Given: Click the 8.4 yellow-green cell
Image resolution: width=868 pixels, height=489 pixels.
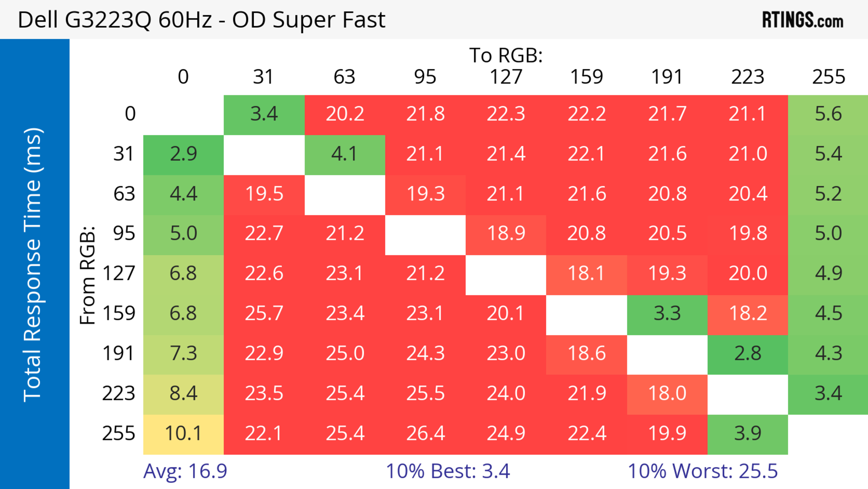Looking at the screenshot, I should click(x=183, y=394).
